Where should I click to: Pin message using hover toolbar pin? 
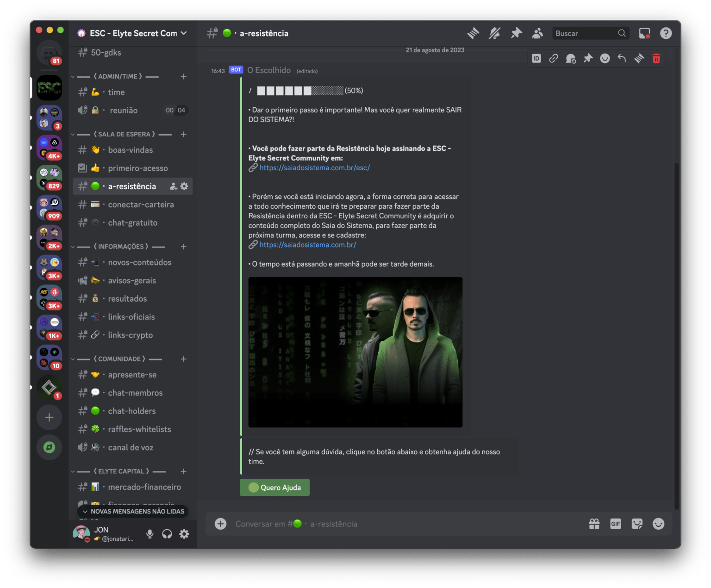click(x=588, y=58)
